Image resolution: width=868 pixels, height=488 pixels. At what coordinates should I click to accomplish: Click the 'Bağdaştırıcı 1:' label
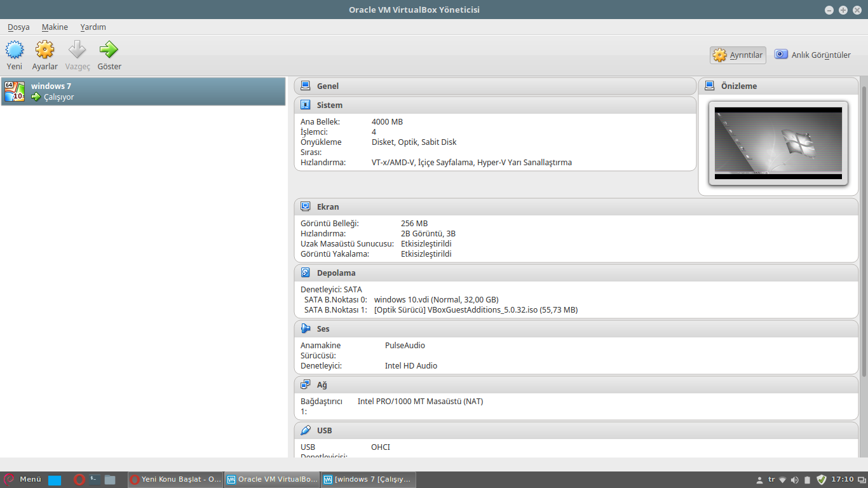pos(322,407)
